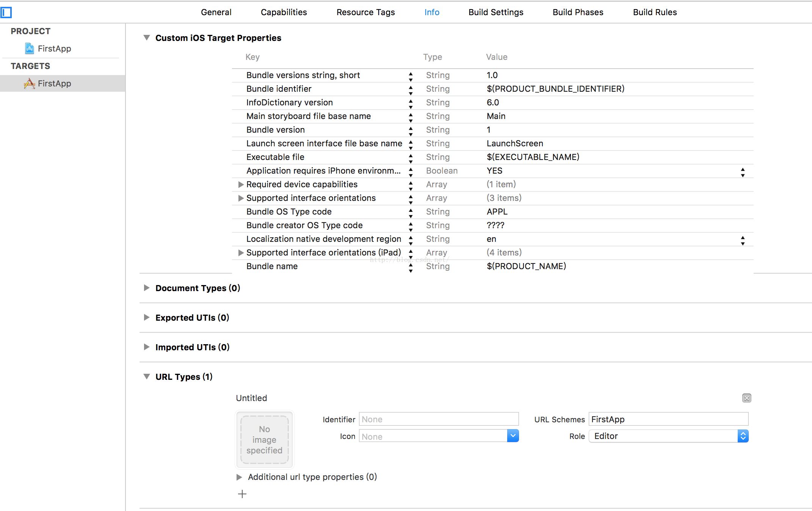812x511 pixels.
Task: Click the Key column header
Action: point(252,57)
